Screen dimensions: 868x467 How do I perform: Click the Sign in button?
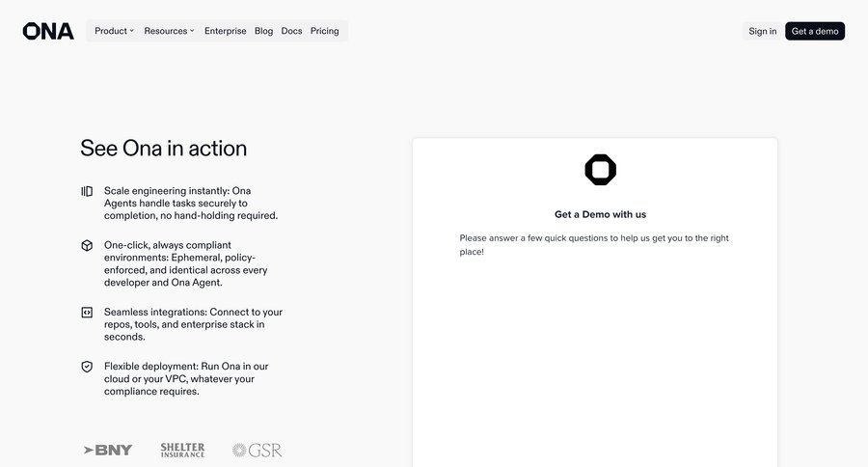(x=762, y=31)
